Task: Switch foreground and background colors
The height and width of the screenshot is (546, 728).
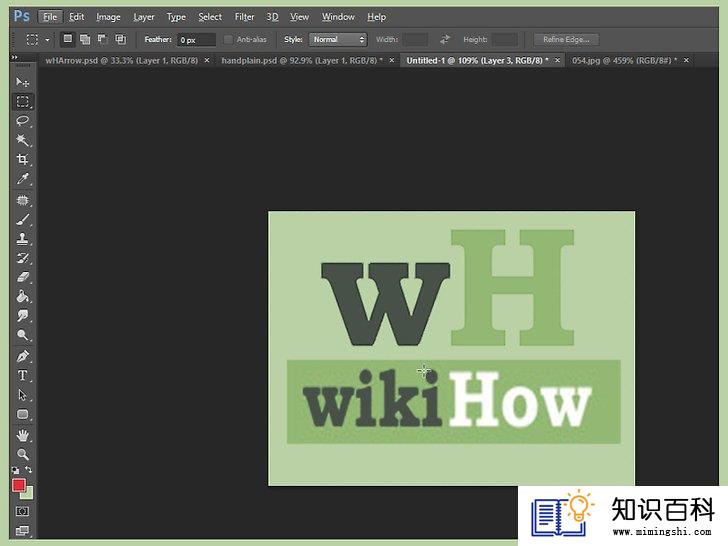Action: click(x=29, y=470)
